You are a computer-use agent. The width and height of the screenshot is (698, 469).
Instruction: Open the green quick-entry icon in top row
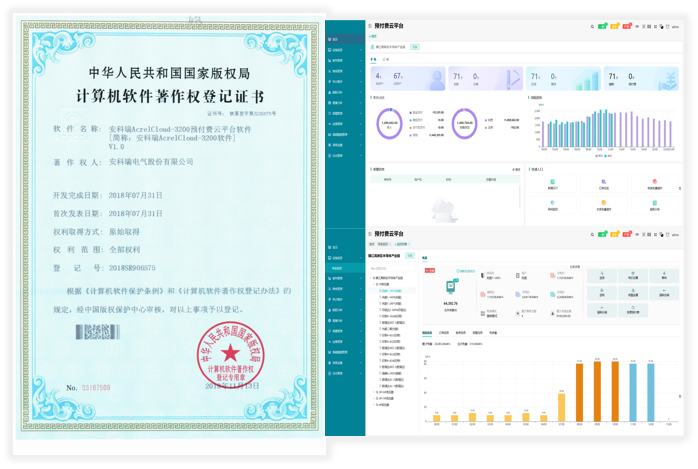tap(552, 182)
